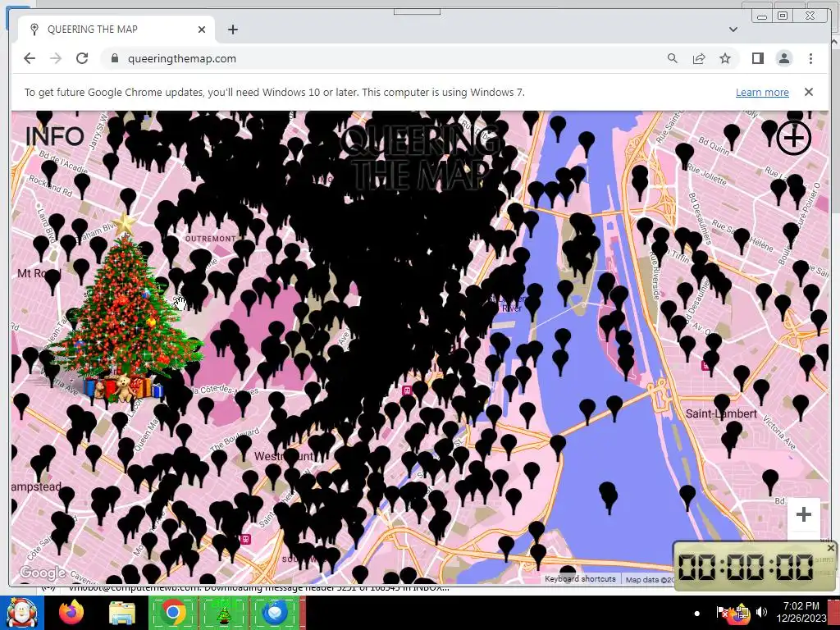
Task: Click the QUEERING THE MAP title overlay
Action: click(x=421, y=158)
